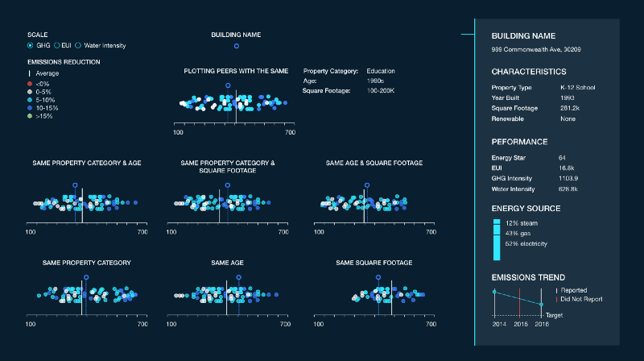The image size is (644, 361).
Task: Click the SAME PROPERTY CATEGORY chart title
Action: 87,263
